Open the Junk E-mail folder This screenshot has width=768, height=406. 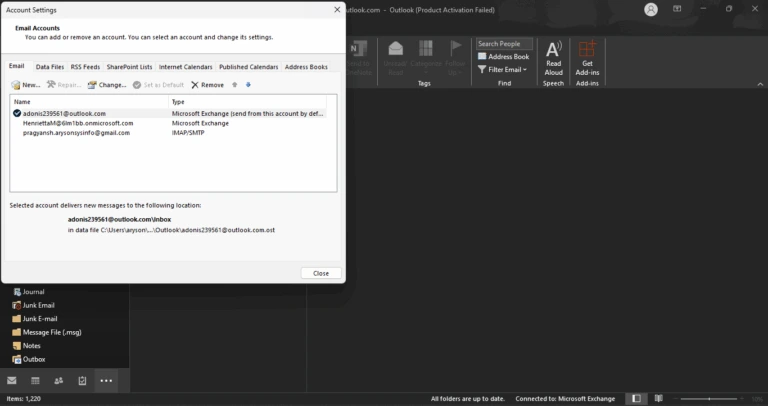tap(34, 319)
